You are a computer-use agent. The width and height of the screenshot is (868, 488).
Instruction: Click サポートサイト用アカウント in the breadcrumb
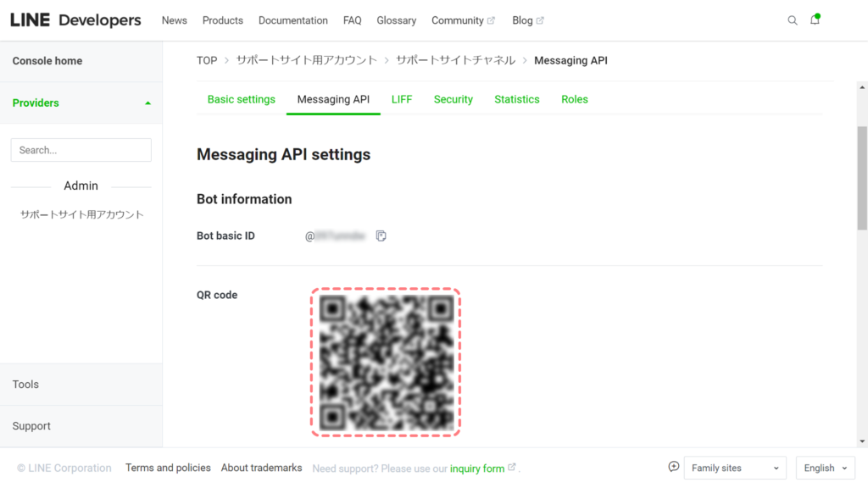tap(307, 60)
